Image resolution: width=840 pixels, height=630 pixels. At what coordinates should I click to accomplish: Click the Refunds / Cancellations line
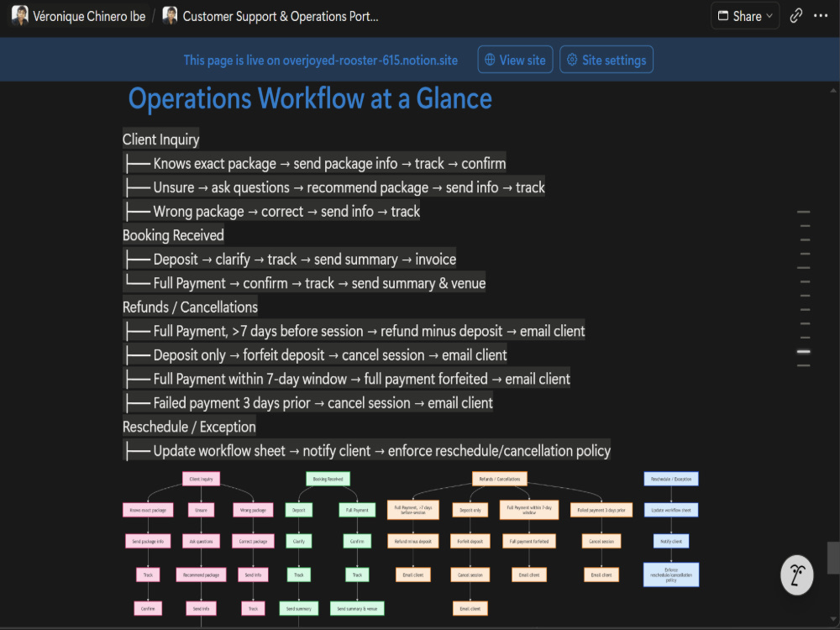pyautogui.click(x=190, y=307)
